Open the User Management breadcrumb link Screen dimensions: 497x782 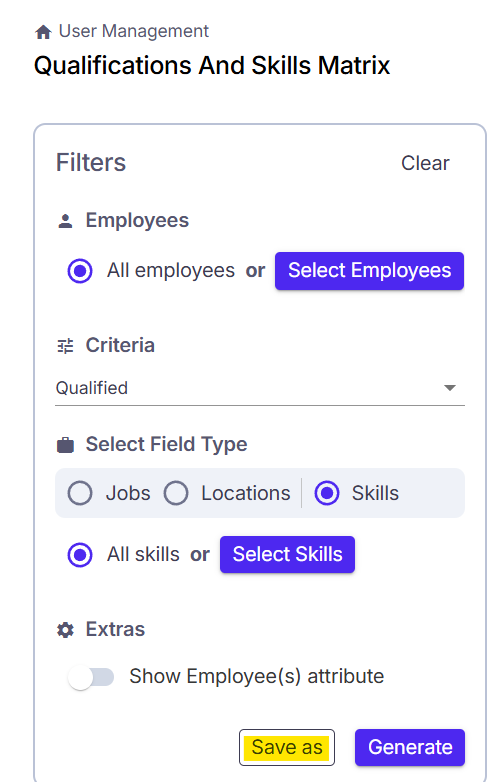coord(134,31)
